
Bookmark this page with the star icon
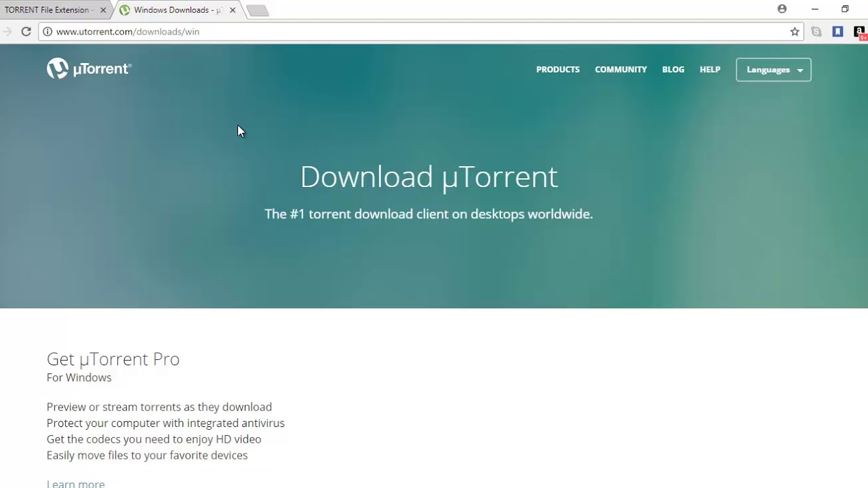coord(795,31)
